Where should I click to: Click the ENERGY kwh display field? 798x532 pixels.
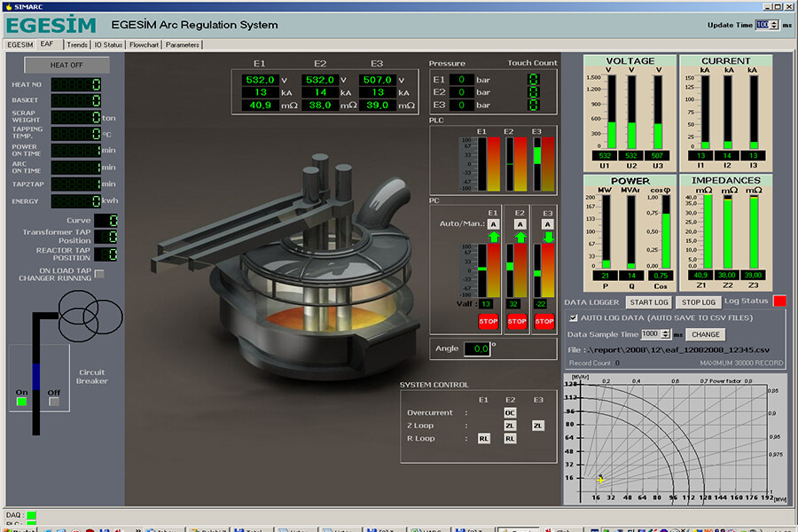tap(76, 201)
